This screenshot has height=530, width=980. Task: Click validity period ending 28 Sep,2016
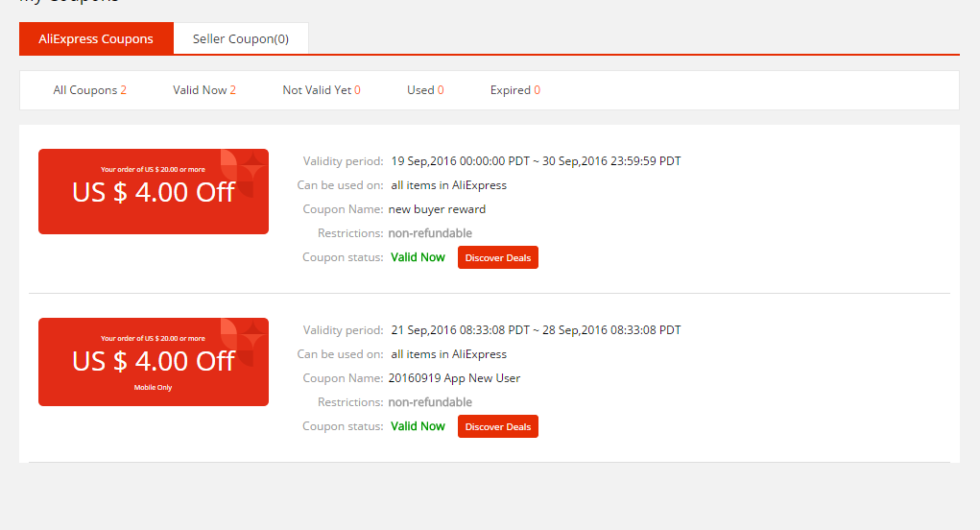(x=537, y=330)
